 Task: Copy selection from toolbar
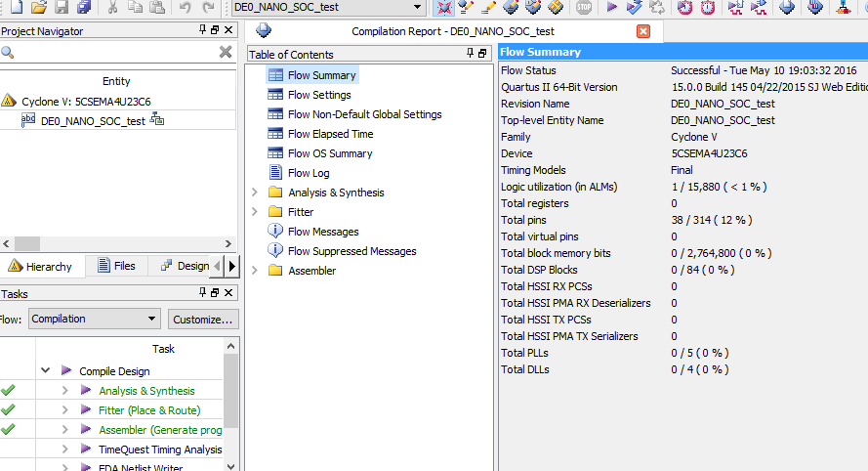click(x=135, y=7)
